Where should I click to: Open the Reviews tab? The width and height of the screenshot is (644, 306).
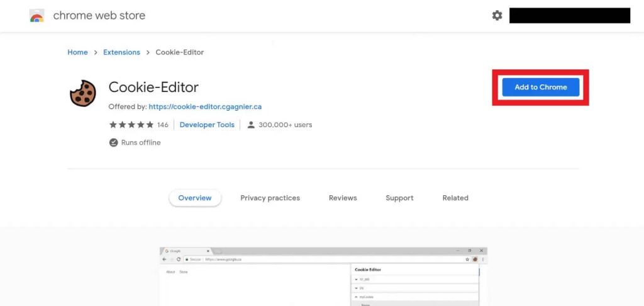(x=343, y=198)
